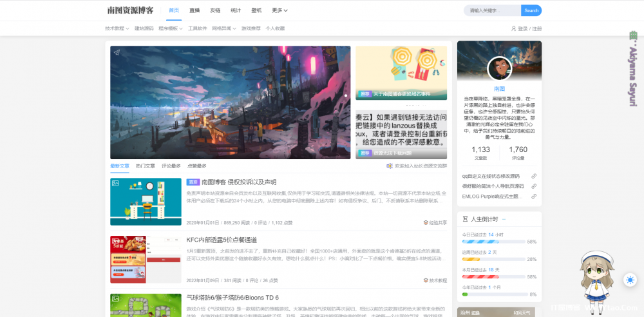Expand the 更多 dropdown in top navigation

pos(279,10)
